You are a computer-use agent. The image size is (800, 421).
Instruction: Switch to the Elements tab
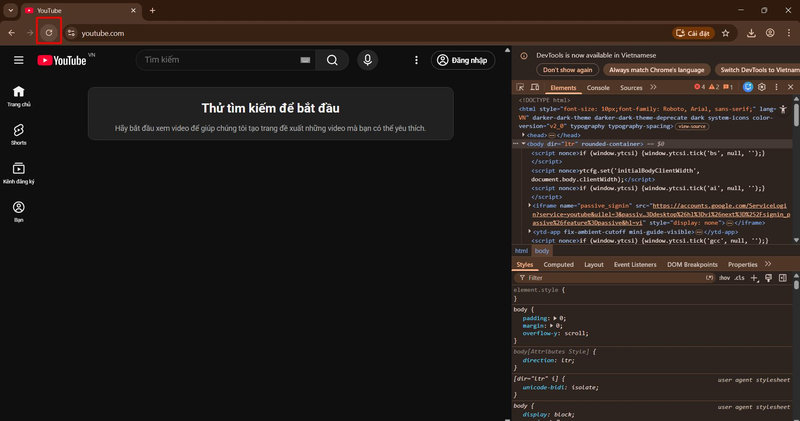click(x=563, y=88)
